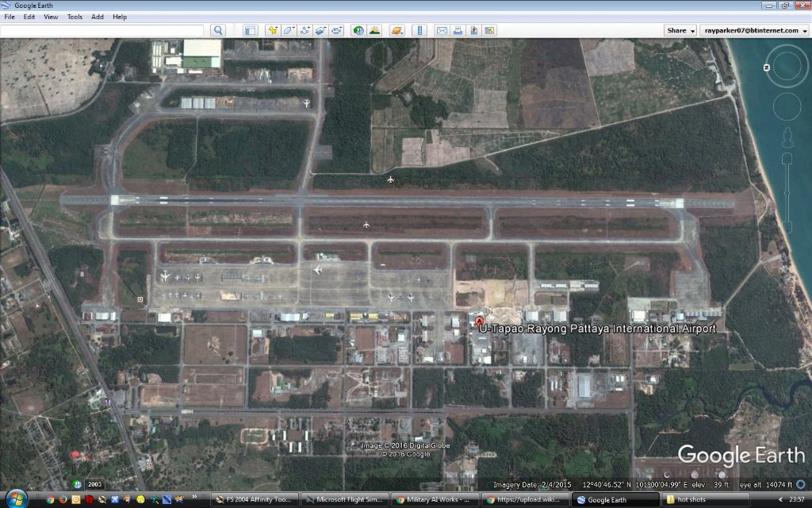The width and height of the screenshot is (812, 508).
Task: Add a new placemark
Action: [x=273, y=30]
